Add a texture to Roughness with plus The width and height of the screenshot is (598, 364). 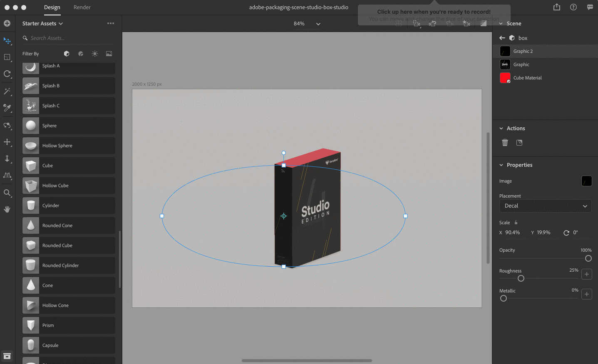pos(587,274)
